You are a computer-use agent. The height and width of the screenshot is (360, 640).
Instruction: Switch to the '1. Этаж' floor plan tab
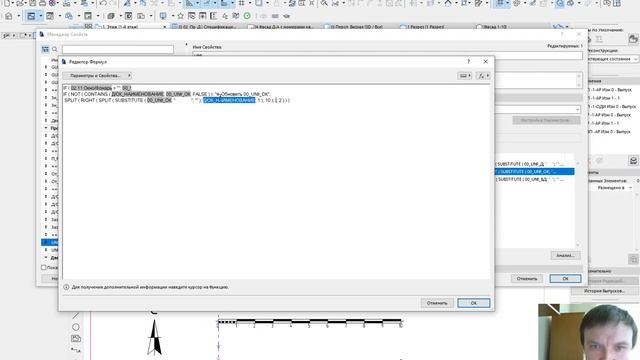coord(131,27)
